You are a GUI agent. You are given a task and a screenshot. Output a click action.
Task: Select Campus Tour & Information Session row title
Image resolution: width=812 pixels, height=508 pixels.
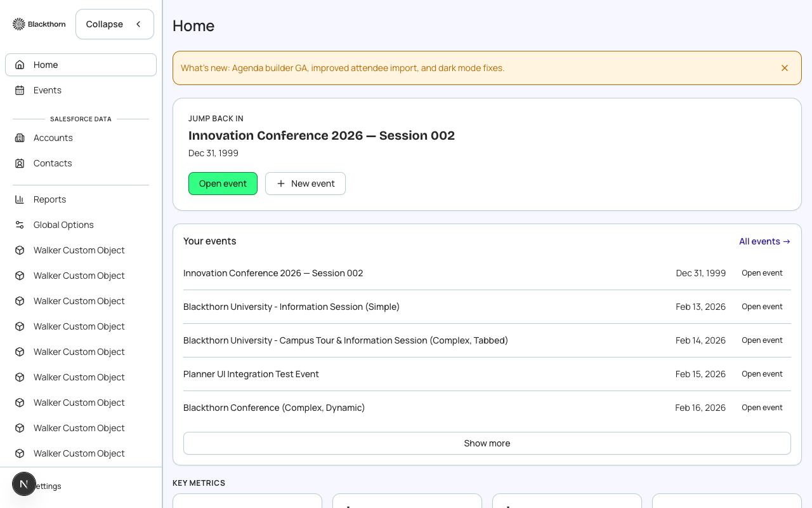pos(346,340)
